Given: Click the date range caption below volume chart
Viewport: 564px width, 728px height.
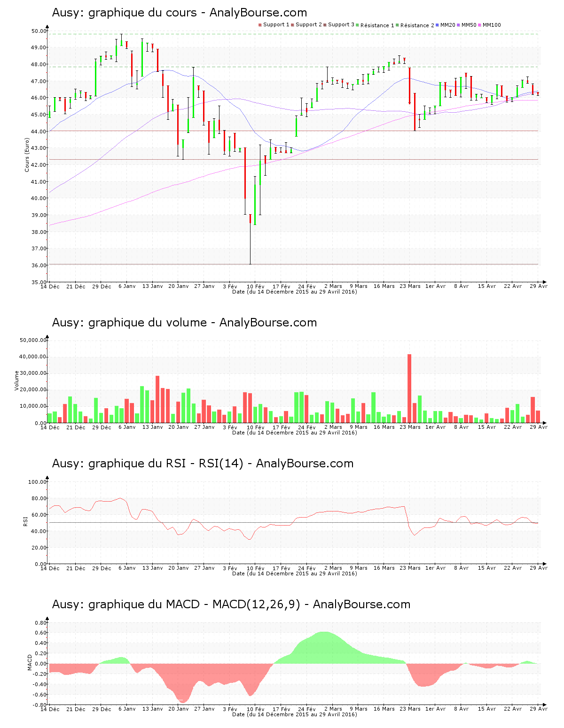Looking at the screenshot, I should (295, 433).
